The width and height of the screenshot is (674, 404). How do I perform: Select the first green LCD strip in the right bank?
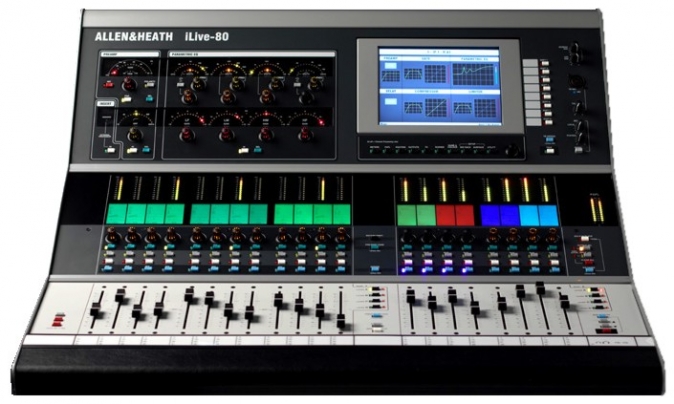tap(407, 215)
